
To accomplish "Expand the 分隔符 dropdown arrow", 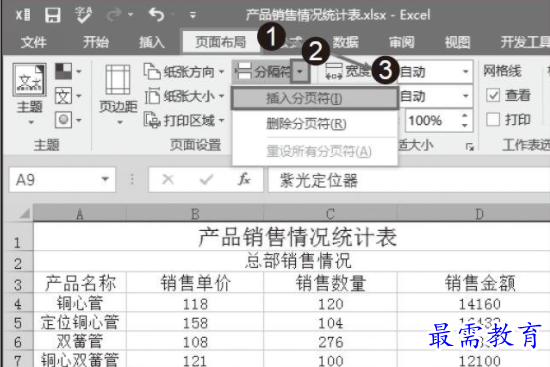I will (x=300, y=72).
